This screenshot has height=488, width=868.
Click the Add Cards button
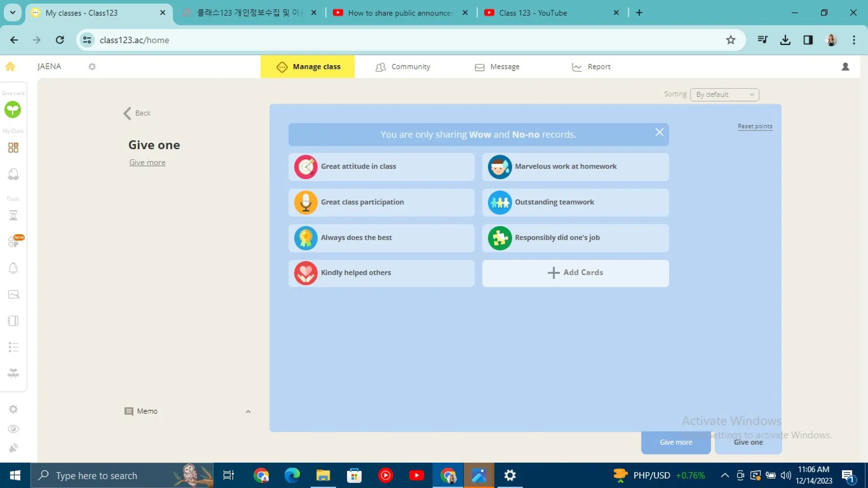click(575, 273)
